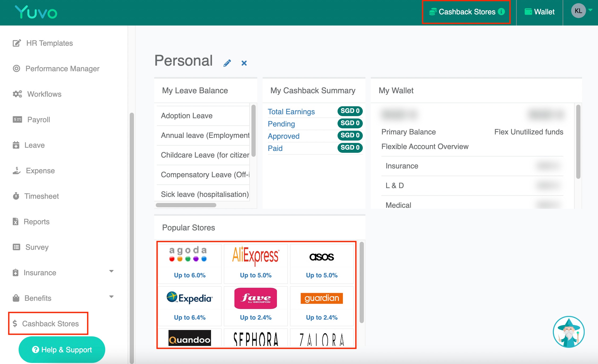Click the Reports file icon
598x364 pixels.
(x=16, y=221)
